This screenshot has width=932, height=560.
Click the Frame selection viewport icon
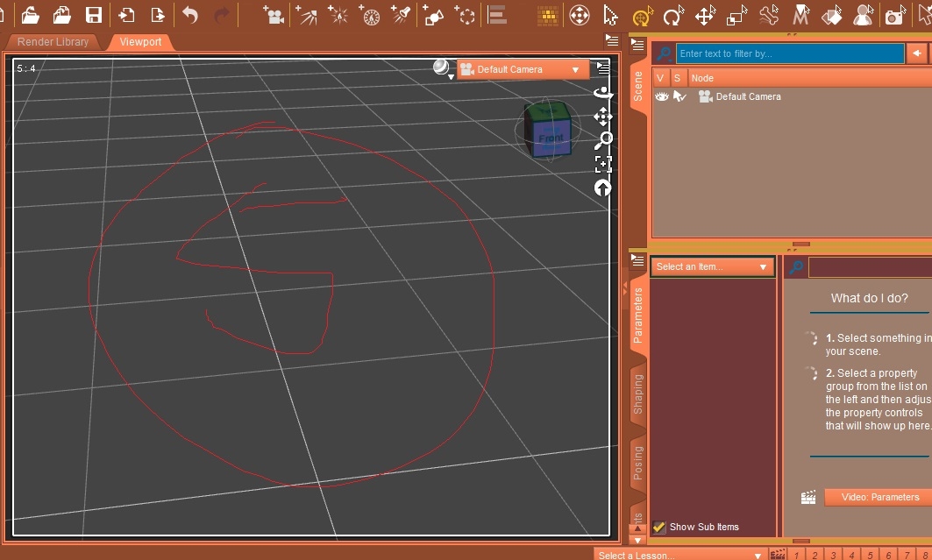click(x=602, y=164)
